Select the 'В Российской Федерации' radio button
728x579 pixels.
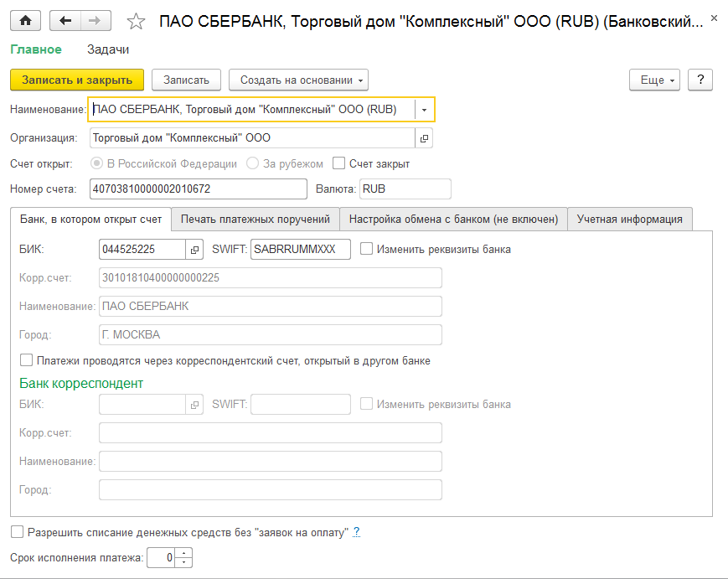[x=96, y=163]
